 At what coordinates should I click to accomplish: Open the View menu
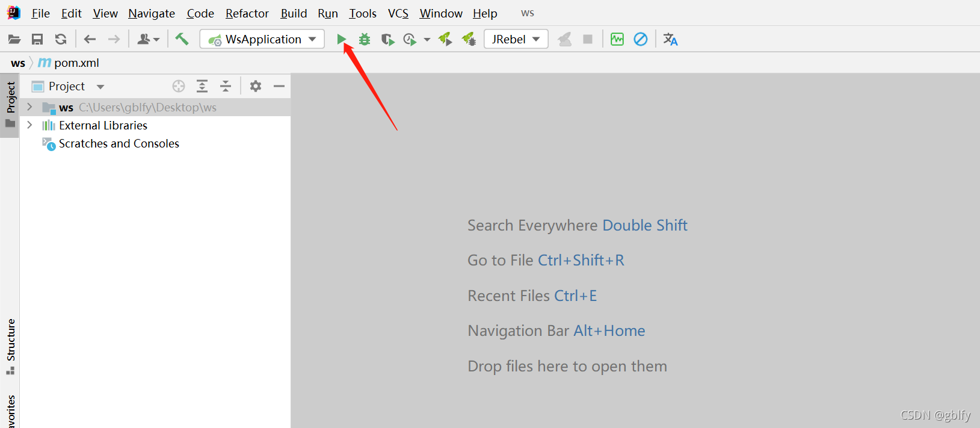coord(105,13)
